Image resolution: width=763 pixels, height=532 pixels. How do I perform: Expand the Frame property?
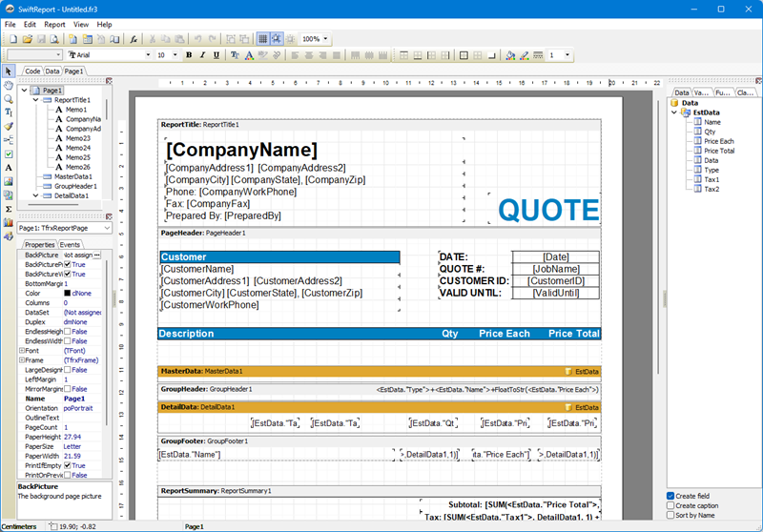pos(21,360)
